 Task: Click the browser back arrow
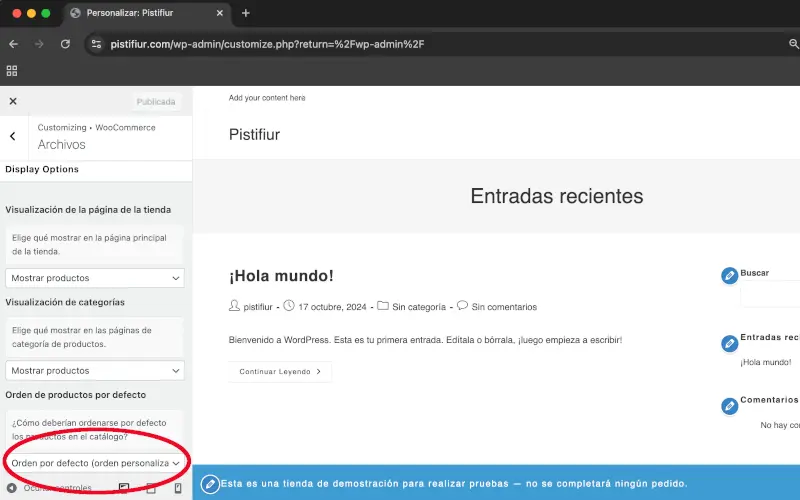coord(13,44)
